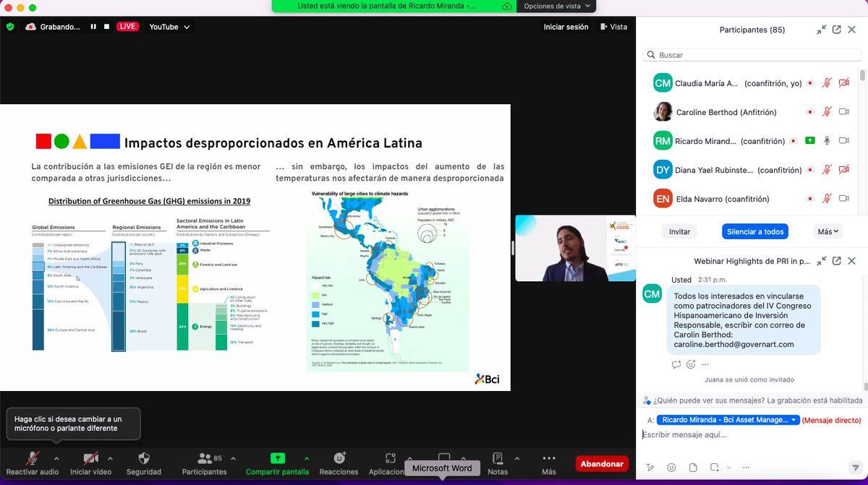
Task: Open the chat recipient Ricardo Miranda dropdown
Action: tap(728, 420)
